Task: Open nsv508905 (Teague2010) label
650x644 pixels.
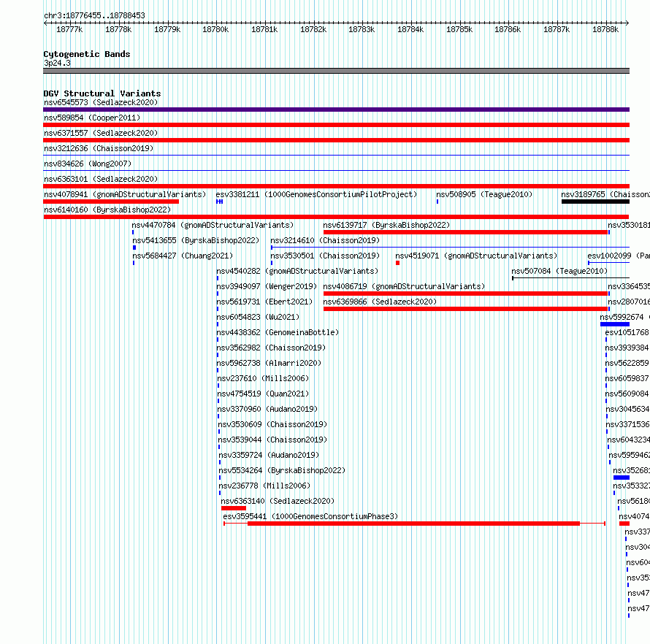Action: 484,194
